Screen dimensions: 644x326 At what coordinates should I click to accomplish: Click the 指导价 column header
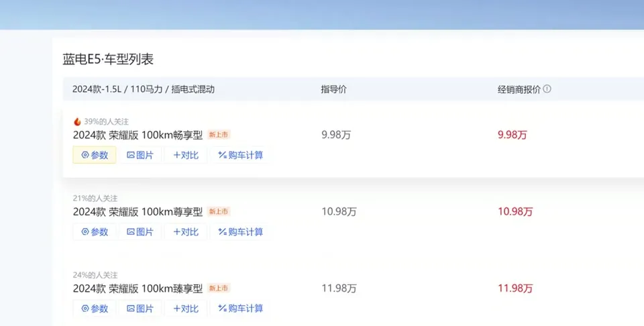point(333,89)
